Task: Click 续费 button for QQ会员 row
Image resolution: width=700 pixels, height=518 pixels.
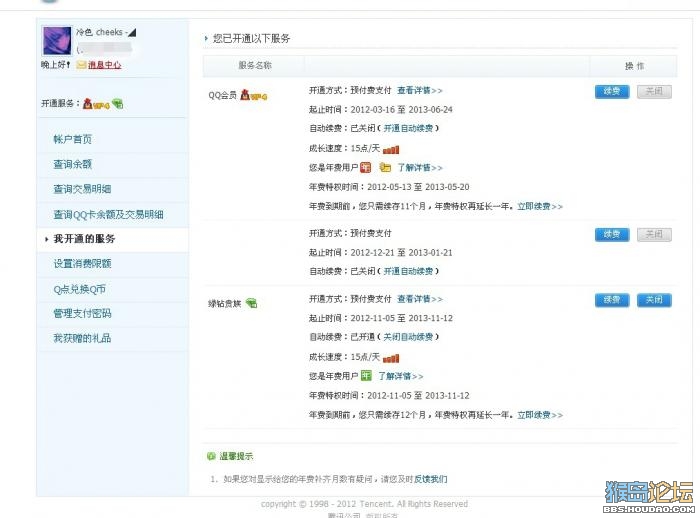Action: tap(612, 92)
